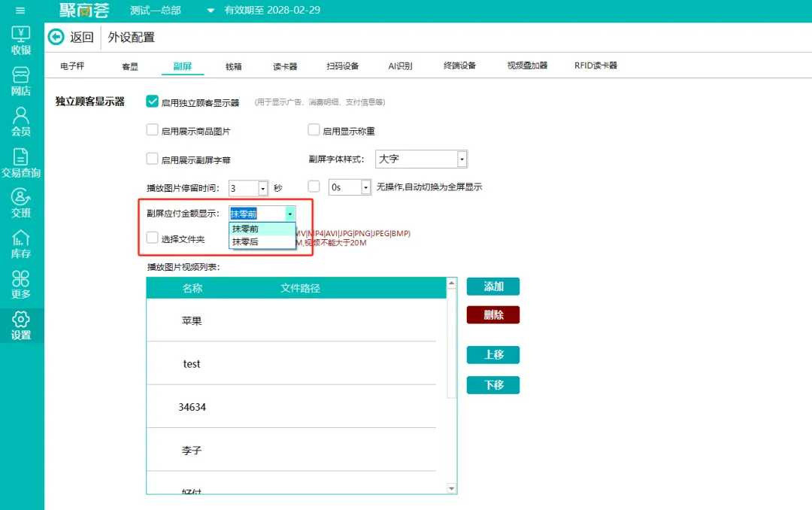The height and width of the screenshot is (510, 812).
Task: Click the 上移 move up button
Action: point(493,355)
